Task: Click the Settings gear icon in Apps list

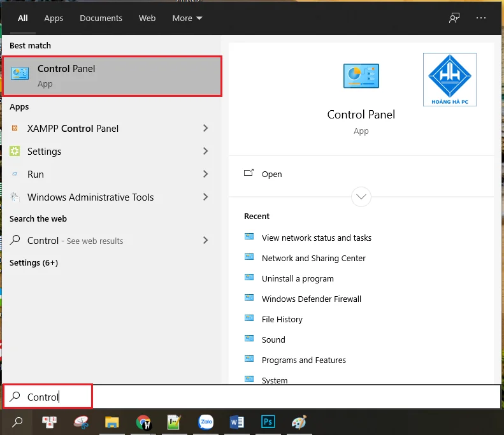Action: [15, 151]
